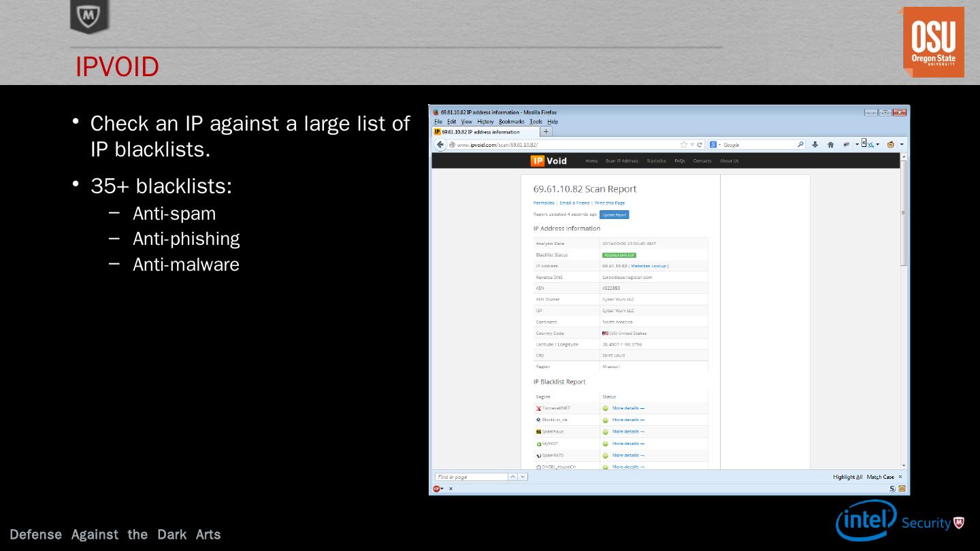The width and height of the screenshot is (980, 551).
Task: Toggle Highlight All in find bar
Action: pyautogui.click(x=847, y=477)
